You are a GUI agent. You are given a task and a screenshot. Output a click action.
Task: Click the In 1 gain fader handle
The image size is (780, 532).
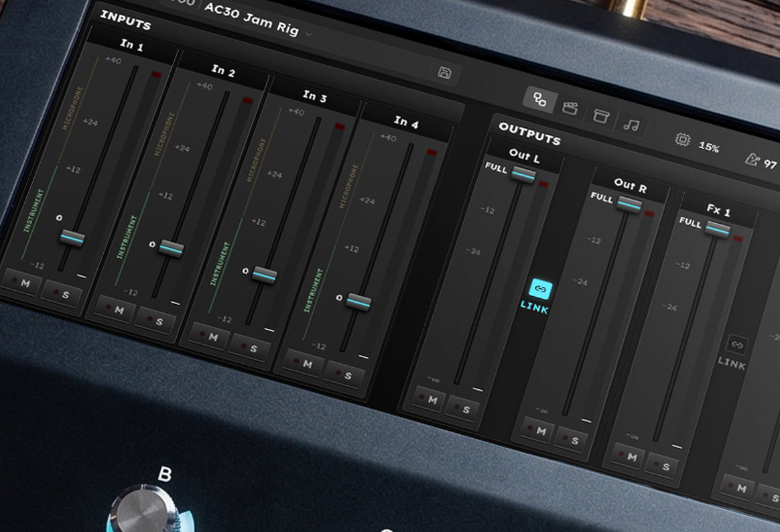[x=72, y=238]
